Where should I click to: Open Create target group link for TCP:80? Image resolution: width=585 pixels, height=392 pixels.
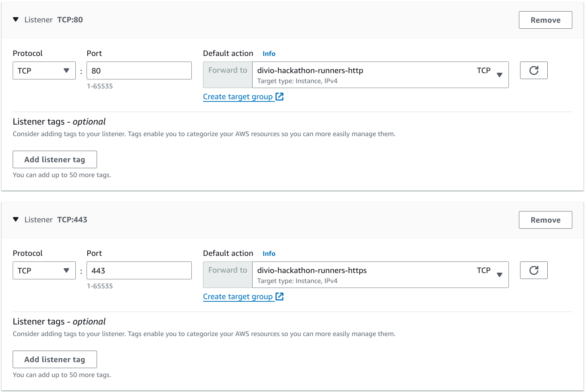[238, 97]
